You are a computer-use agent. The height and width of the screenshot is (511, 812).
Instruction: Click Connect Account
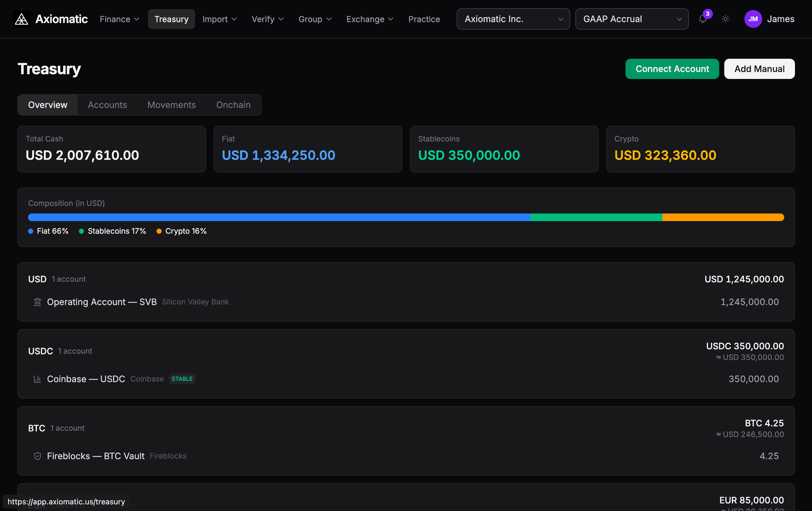tap(672, 69)
